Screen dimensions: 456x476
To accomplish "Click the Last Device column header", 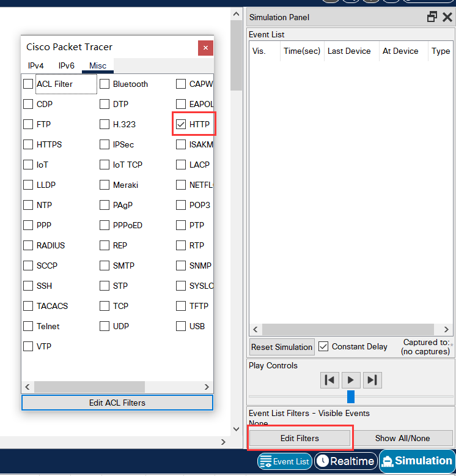I will coord(349,51).
